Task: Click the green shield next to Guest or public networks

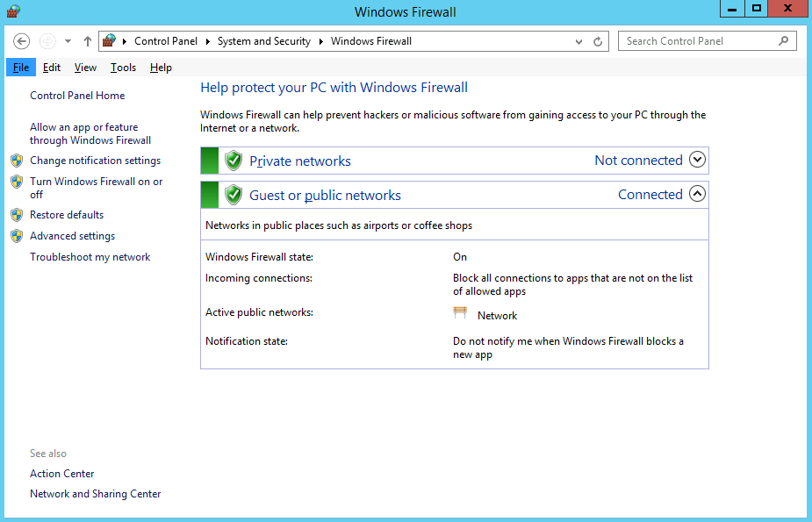Action: pos(234,195)
